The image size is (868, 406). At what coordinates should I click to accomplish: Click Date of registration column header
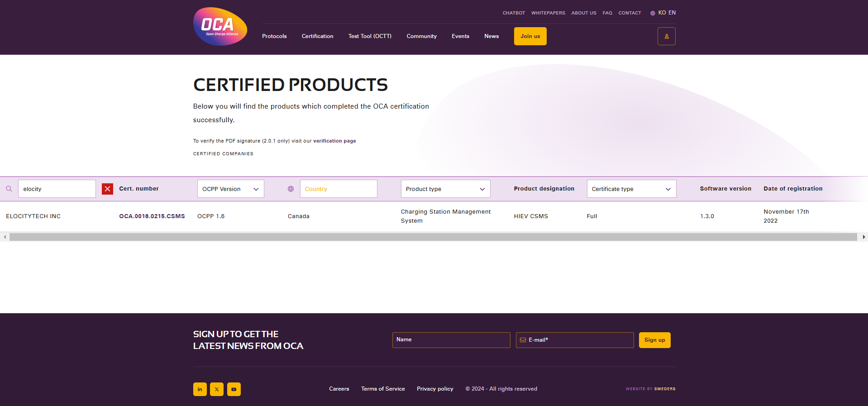coord(793,189)
